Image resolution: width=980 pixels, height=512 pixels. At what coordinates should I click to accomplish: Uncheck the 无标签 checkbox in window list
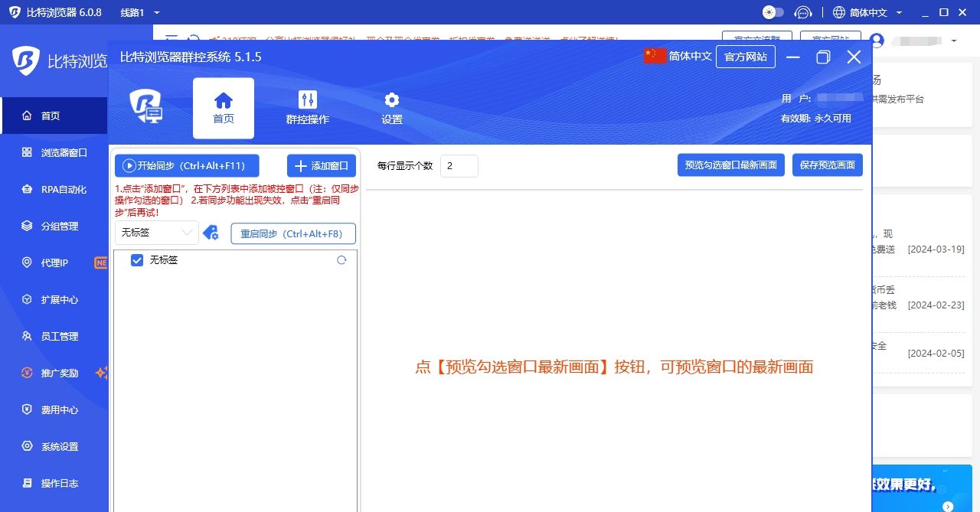pos(137,260)
